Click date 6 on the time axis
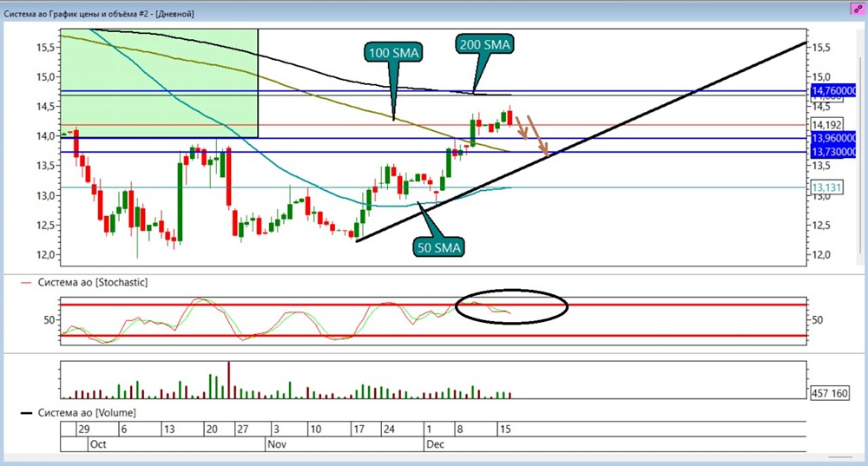 [x=123, y=430]
